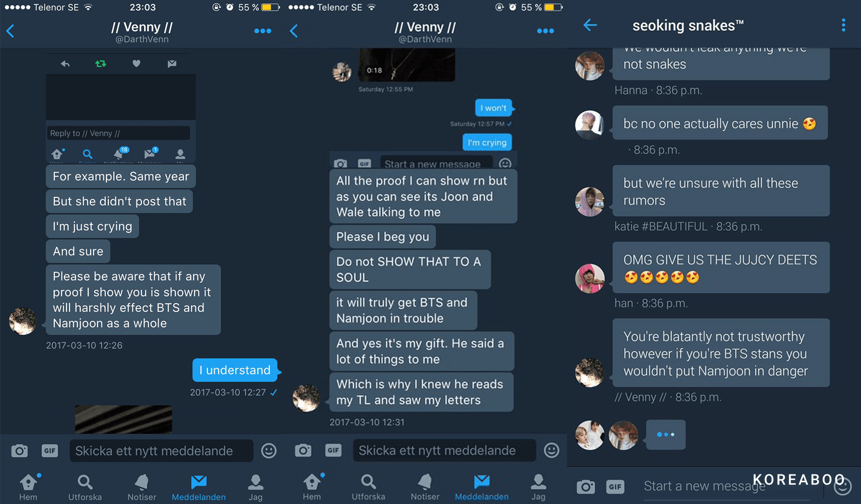Screen dimensions: 861x504
Task: Open GIF picker in left message composer
Action: click(50, 450)
